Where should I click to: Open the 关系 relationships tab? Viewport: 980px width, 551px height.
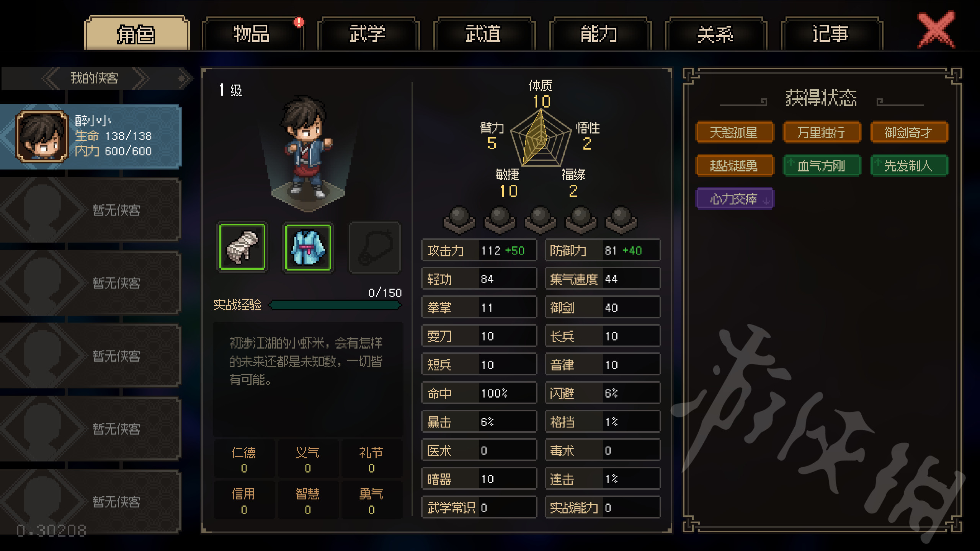715,34
